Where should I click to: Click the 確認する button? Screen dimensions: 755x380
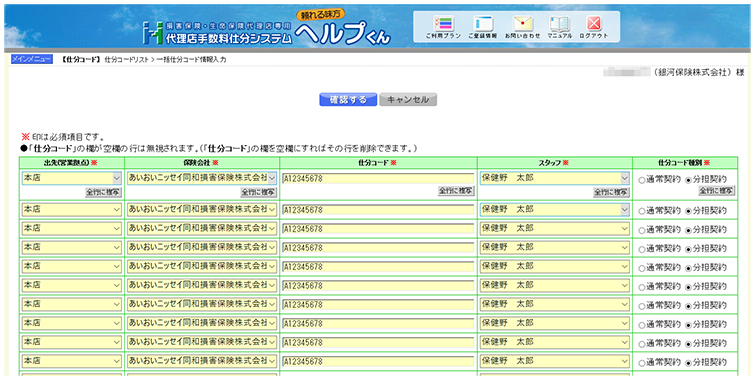click(348, 100)
